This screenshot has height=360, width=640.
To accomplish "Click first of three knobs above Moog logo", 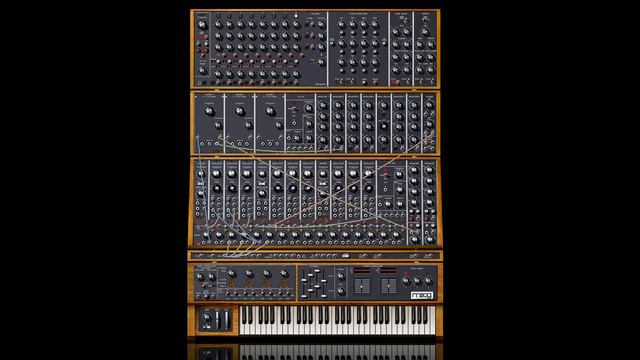I will [x=407, y=280].
